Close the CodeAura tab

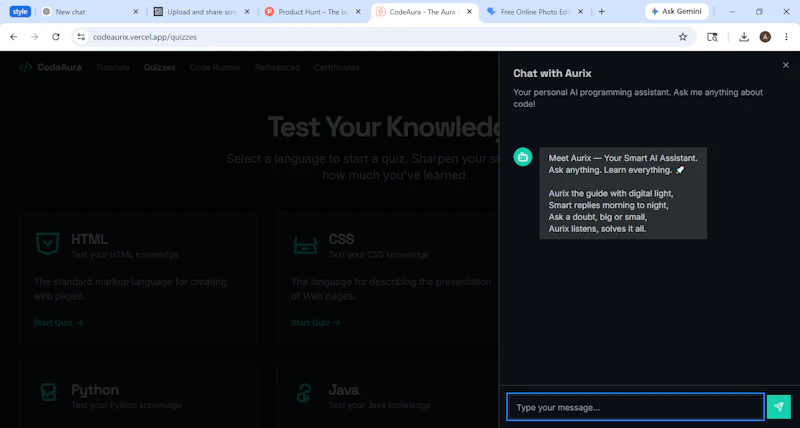click(x=469, y=12)
